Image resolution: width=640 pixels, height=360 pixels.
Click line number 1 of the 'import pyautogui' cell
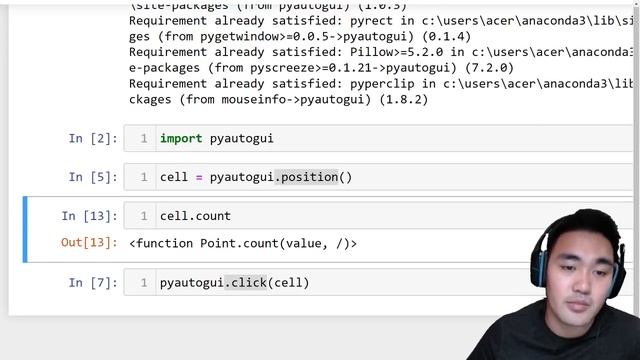(144, 138)
